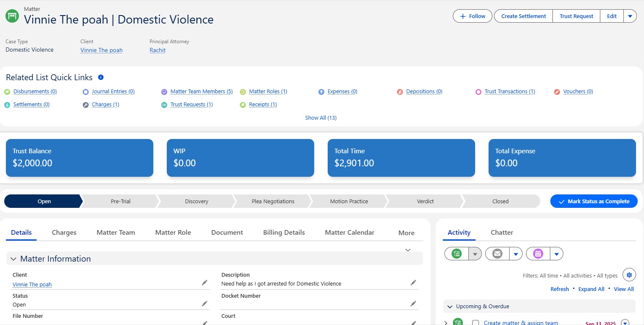
Task: Switch to the Billing Details tab
Action: pyautogui.click(x=284, y=233)
